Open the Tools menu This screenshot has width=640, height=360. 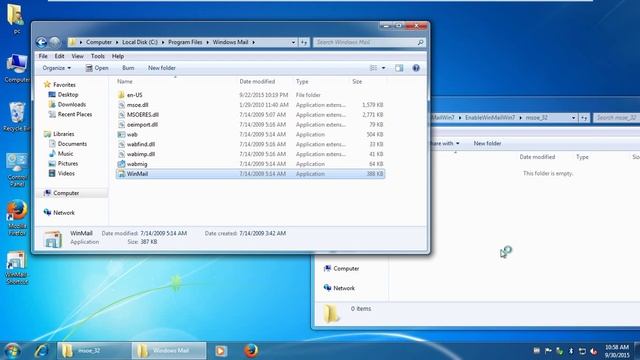pos(98,56)
